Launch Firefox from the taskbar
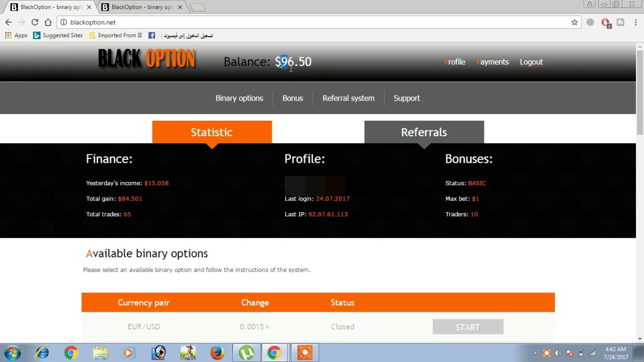644x362 pixels. point(217,353)
